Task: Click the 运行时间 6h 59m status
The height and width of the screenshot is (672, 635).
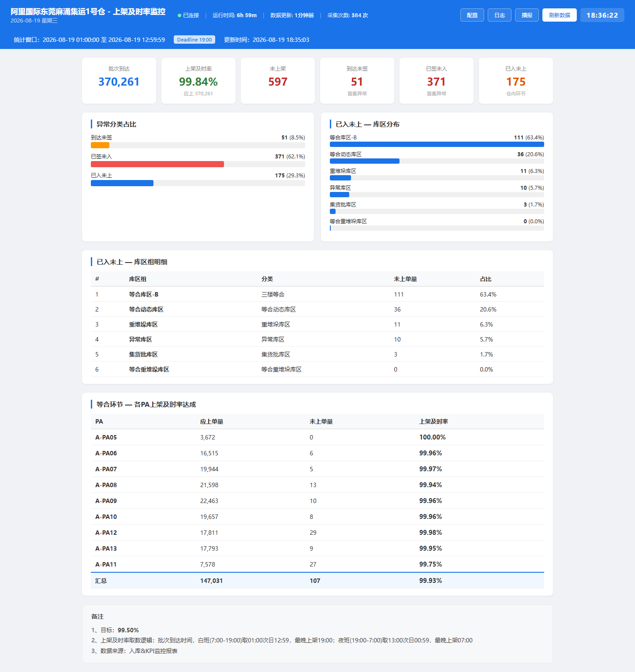Action: [235, 15]
